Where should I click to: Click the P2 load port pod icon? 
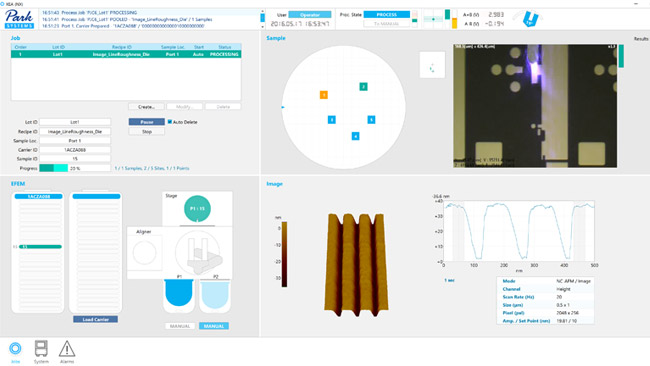[215, 294]
